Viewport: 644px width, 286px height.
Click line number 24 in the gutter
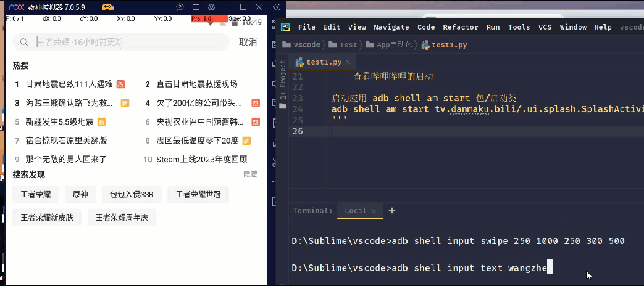click(298, 109)
